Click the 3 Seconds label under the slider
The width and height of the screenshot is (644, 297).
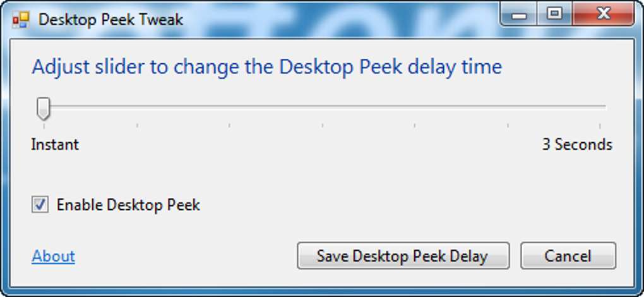click(577, 145)
